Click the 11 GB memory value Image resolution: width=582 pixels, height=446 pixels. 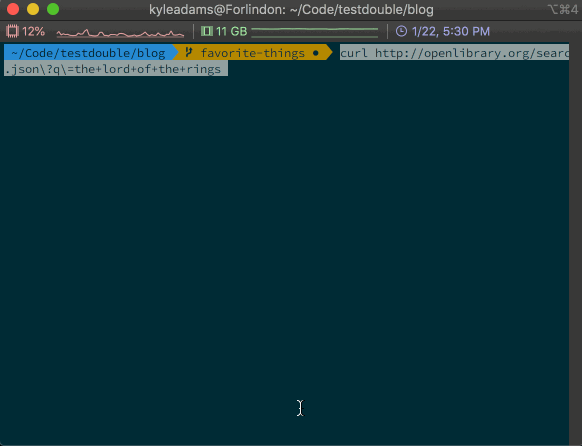[x=232, y=32]
